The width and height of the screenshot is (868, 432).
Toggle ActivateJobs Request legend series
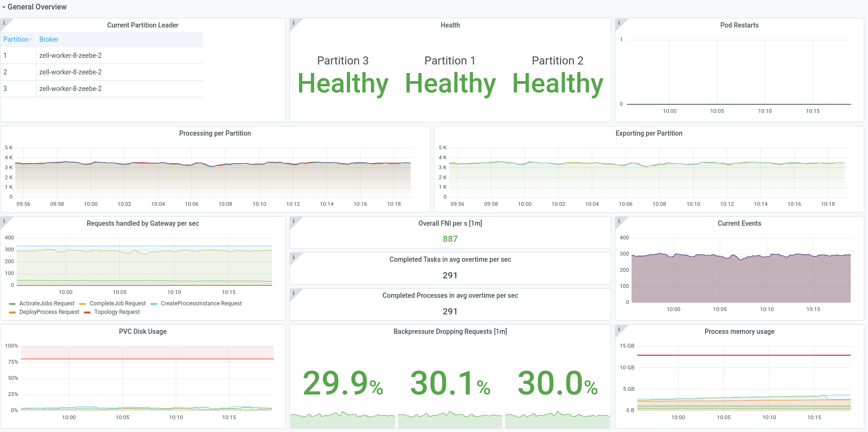point(47,303)
